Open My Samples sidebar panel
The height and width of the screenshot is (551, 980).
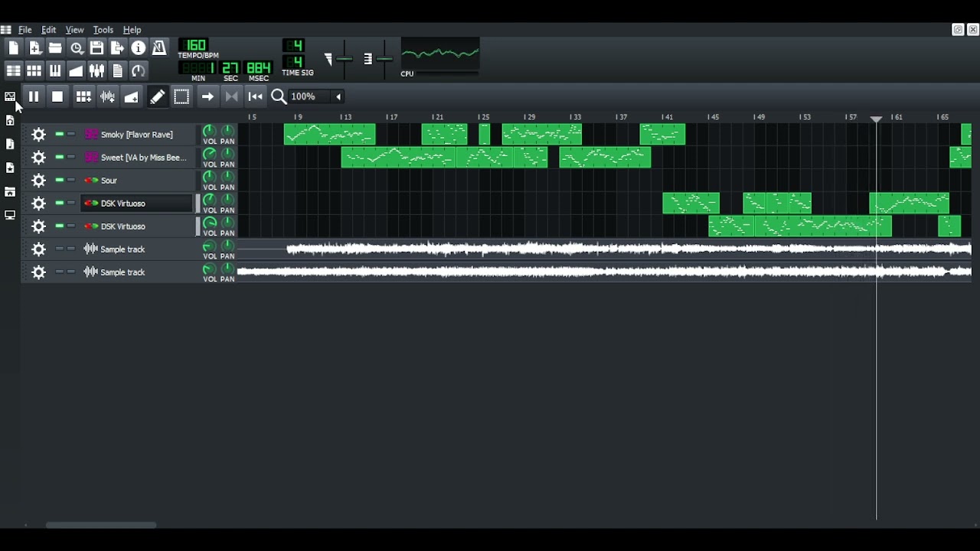tap(10, 144)
